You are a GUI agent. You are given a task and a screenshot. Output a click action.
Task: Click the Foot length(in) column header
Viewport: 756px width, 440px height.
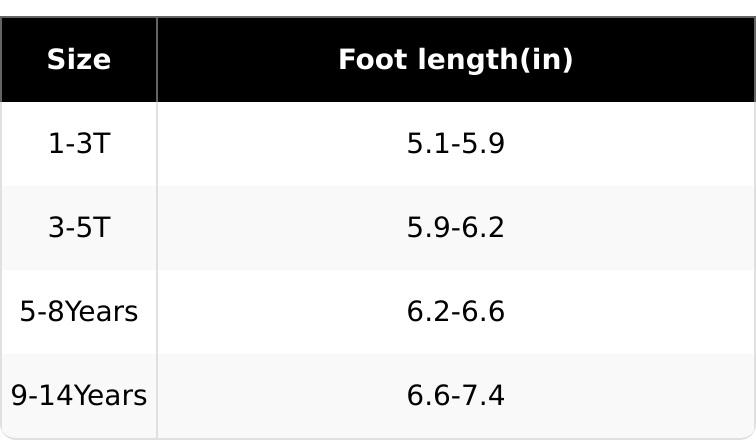pyautogui.click(x=456, y=60)
